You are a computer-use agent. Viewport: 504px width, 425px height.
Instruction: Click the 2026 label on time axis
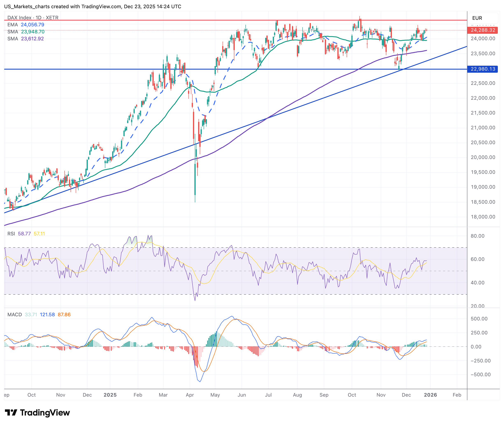coord(430,395)
